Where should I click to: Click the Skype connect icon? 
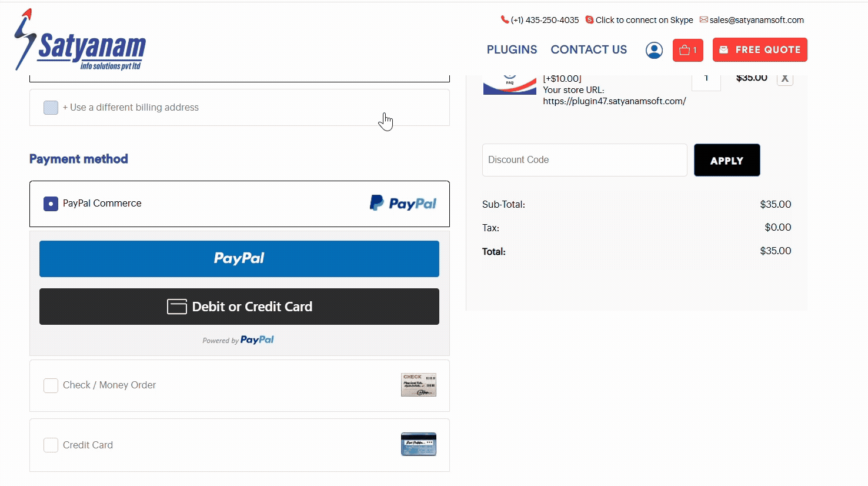pyautogui.click(x=589, y=19)
